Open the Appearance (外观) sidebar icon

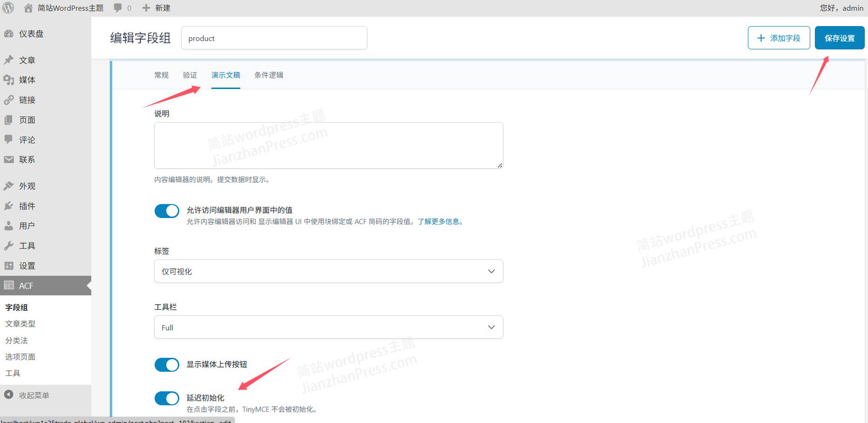[x=9, y=186]
